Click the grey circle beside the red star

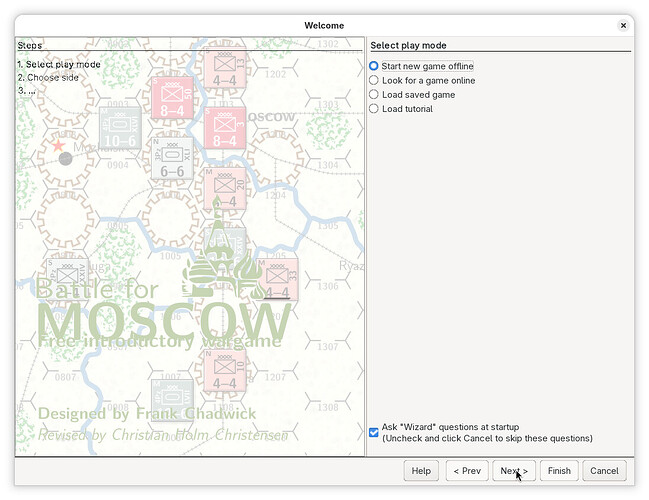pos(66,158)
